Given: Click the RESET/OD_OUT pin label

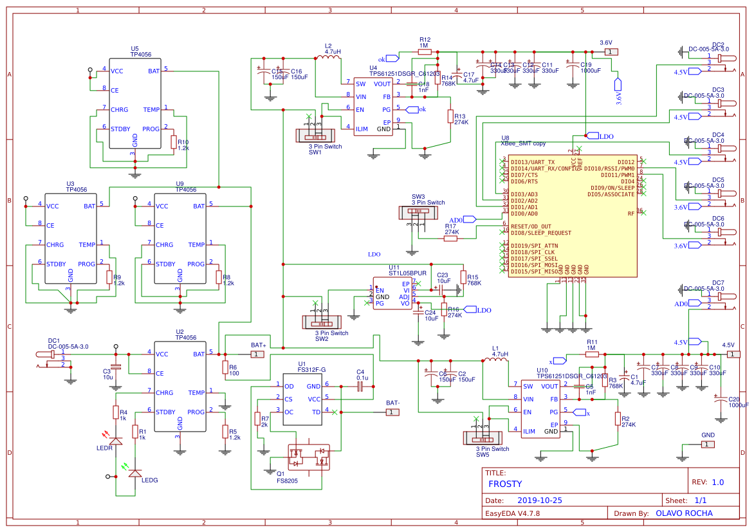Looking at the screenshot, I should [531, 226].
